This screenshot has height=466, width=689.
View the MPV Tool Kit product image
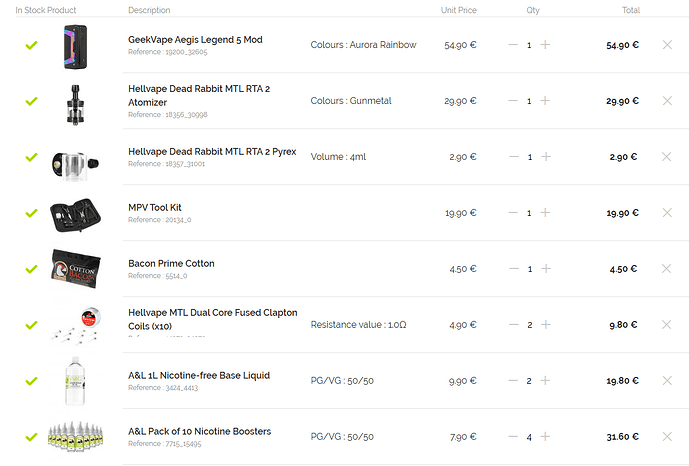point(76,215)
